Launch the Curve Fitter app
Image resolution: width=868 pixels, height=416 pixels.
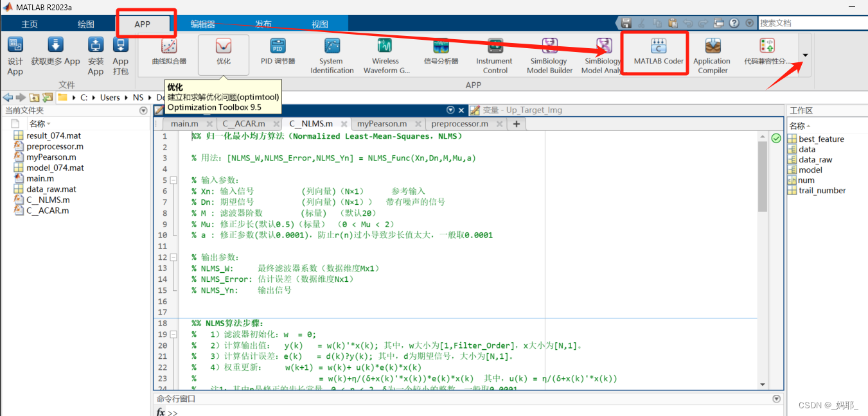pyautogui.click(x=169, y=52)
